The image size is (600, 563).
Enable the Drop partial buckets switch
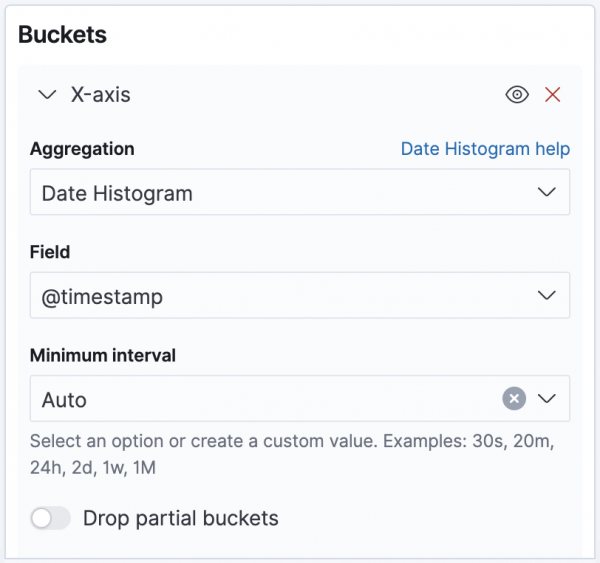pos(51,518)
